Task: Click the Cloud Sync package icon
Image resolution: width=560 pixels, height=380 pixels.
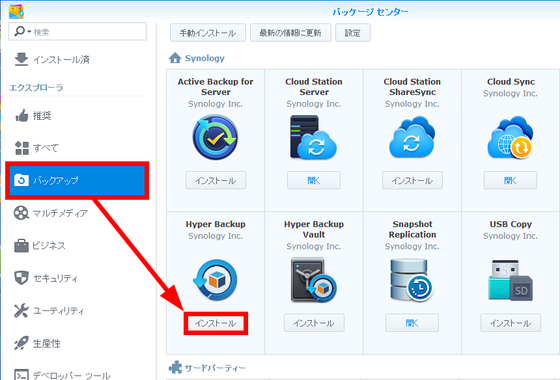Action: (x=510, y=137)
